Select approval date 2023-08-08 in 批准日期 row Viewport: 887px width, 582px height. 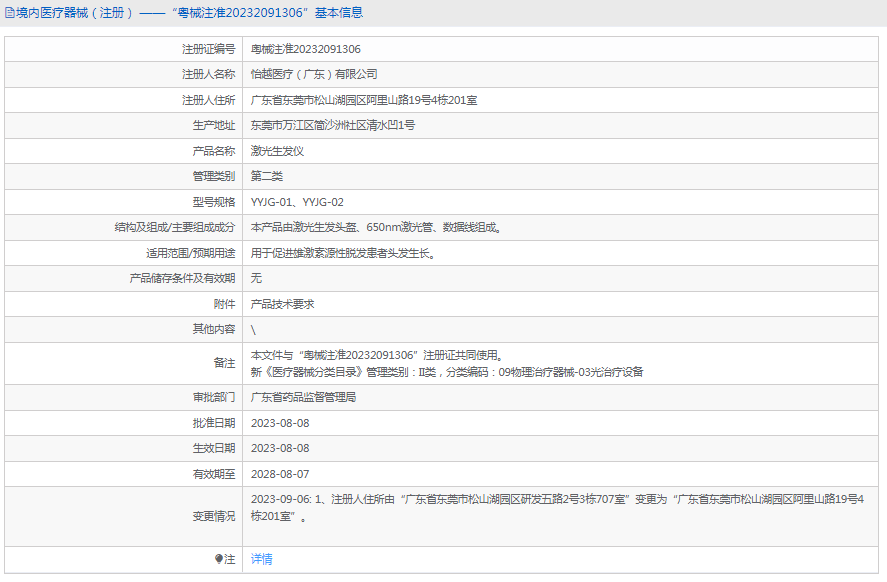[280, 423]
